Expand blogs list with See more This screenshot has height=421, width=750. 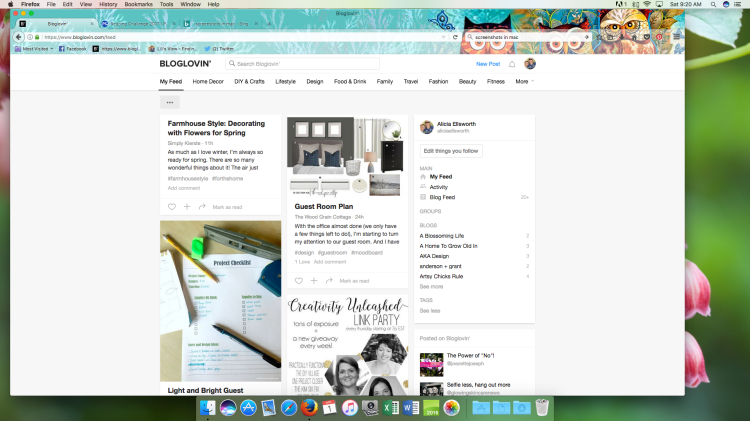point(431,287)
